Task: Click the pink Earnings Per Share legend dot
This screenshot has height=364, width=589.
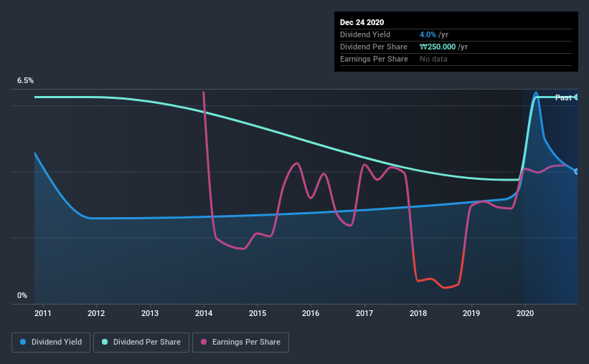Action: point(204,342)
